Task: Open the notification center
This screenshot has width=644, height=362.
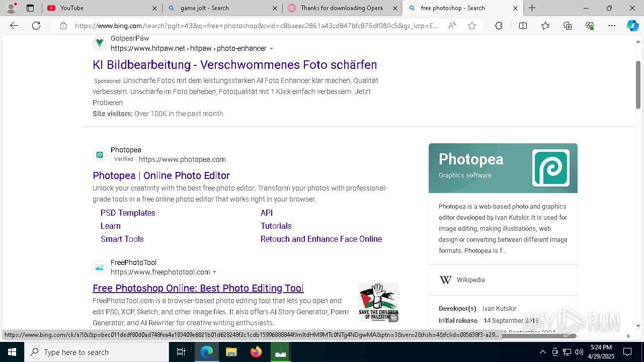Action: click(x=627, y=352)
